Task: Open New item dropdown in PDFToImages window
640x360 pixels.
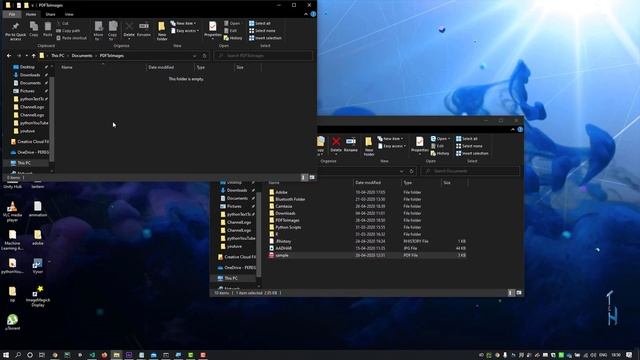Action: [183, 23]
